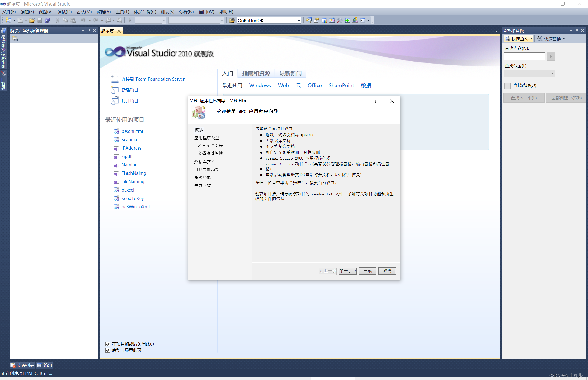Image resolution: width=588 pixels, height=380 pixels.
Task: Click the Error List icon at bottom
Action: (13, 366)
